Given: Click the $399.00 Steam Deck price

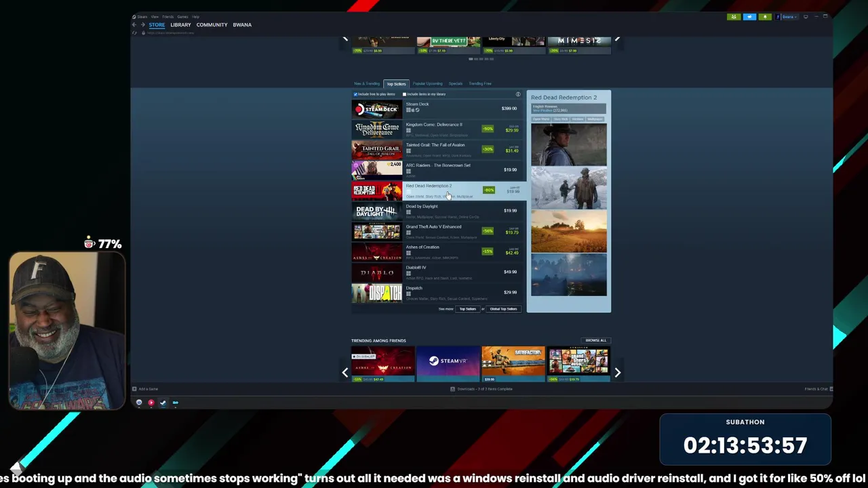Looking at the screenshot, I should tap(509, 108).
